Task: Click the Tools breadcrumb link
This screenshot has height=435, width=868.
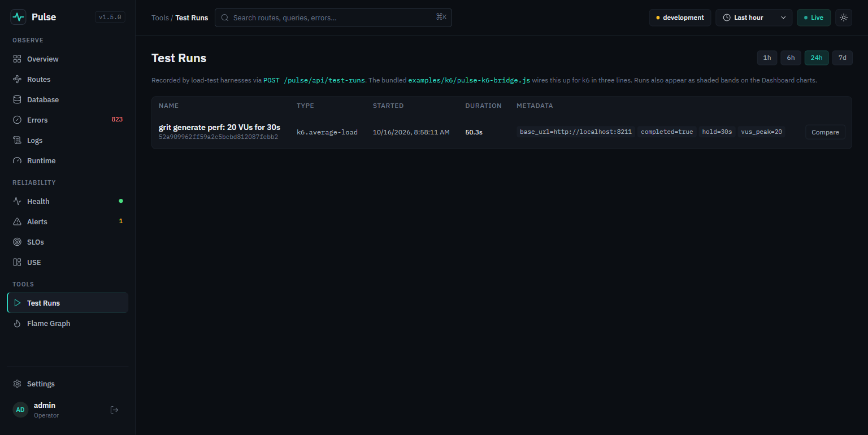Action: (x=160, y=18)
